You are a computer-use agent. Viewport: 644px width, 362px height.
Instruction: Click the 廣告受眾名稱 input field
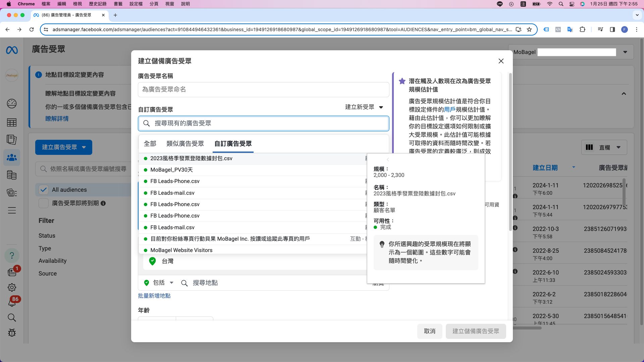click(x=263, y=89)
